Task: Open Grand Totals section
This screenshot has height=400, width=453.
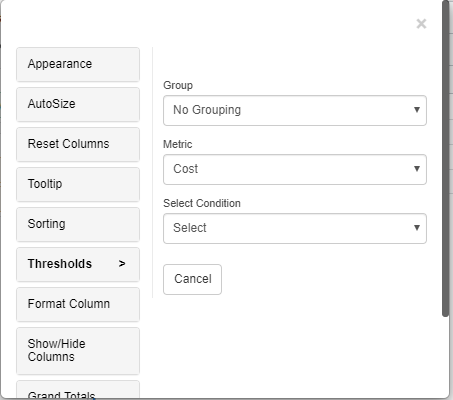Action: 78,390
